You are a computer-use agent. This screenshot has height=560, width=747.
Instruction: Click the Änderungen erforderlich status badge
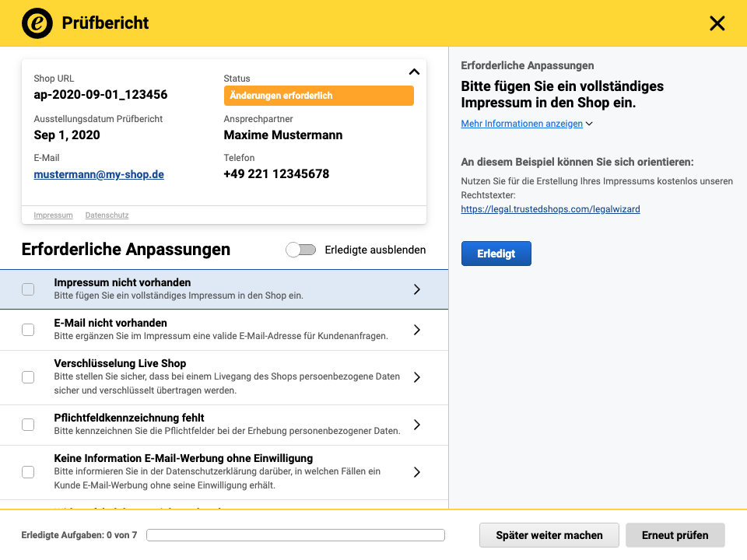(319, 96)
